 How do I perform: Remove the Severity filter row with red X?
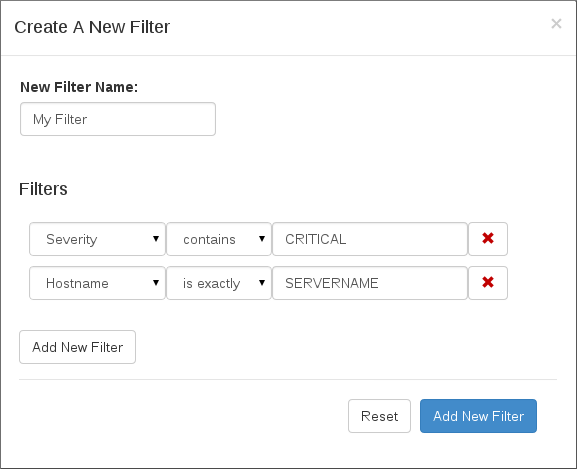[x=488, y=239]
